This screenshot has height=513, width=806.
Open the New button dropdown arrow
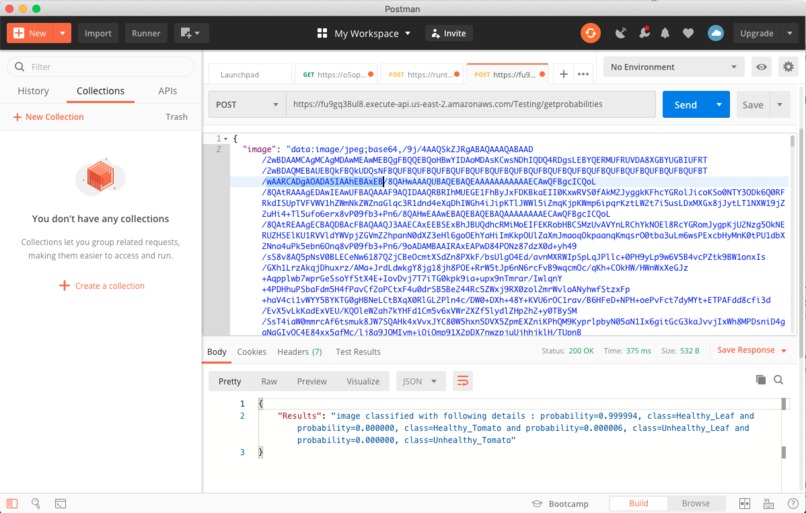tap(62, 33)
